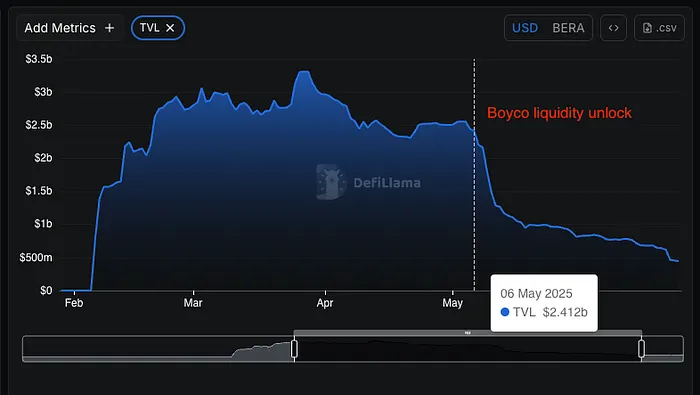Open the embed code icon button
The image size is (700, 395).
(613, 28)
